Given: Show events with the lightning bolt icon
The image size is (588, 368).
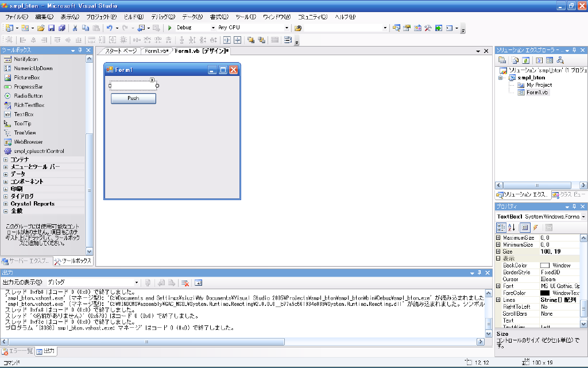Looking at the screenshot, I should [536, 227].
